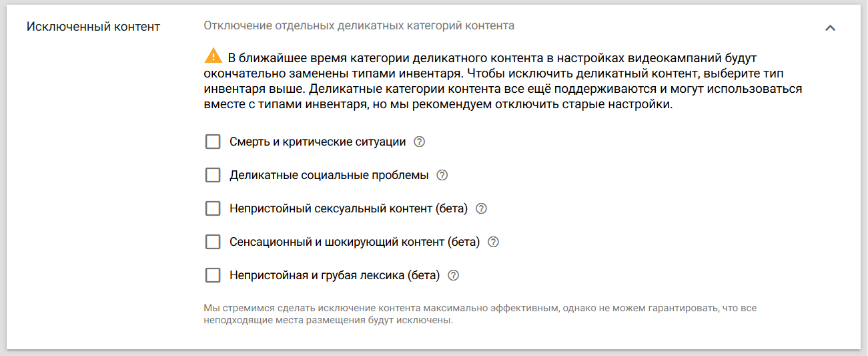Screen dimensions: 868x356
Task: Click the Отключение отдельных деликатных категорий subtitle
Action: pyautogui.click(x=359, y=26)
